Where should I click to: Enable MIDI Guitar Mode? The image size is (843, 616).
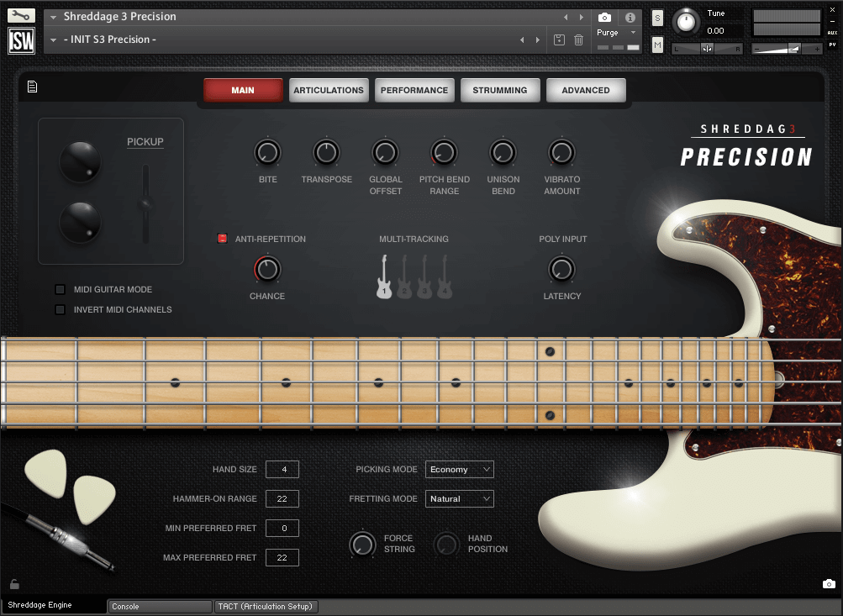[60, 289]
